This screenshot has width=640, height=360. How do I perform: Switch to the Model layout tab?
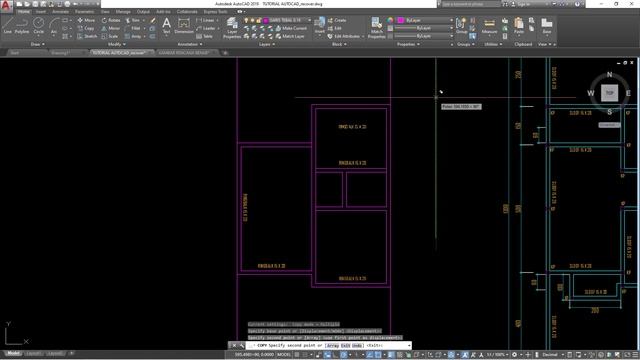click(x=13, y=353)
